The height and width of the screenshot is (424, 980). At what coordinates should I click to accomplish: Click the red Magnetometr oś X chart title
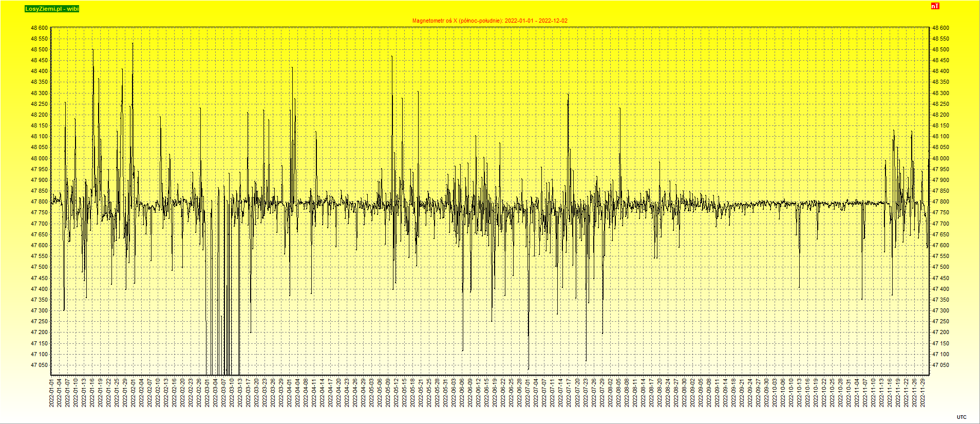point(489,21)
